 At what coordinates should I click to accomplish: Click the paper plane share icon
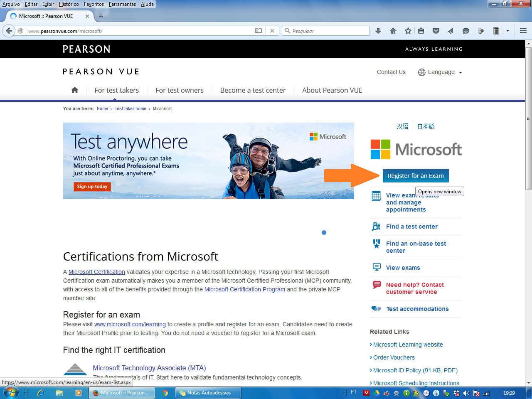coord(451,31)
